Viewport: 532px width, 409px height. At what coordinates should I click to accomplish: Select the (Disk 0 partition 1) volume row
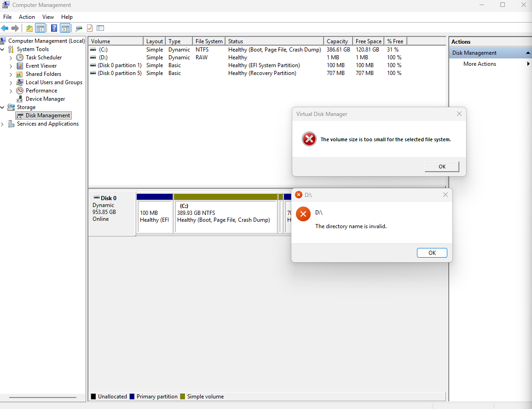248,65
